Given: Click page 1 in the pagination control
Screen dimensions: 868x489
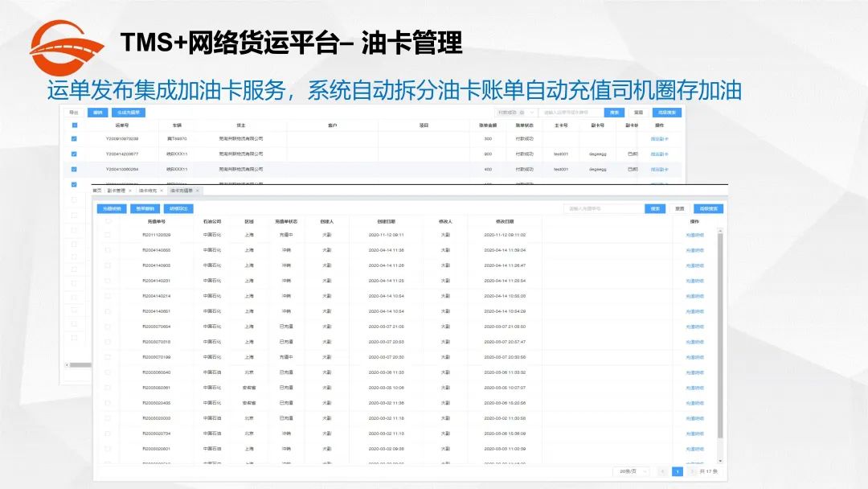Looking at the screenshot, I should pos(678,471).
